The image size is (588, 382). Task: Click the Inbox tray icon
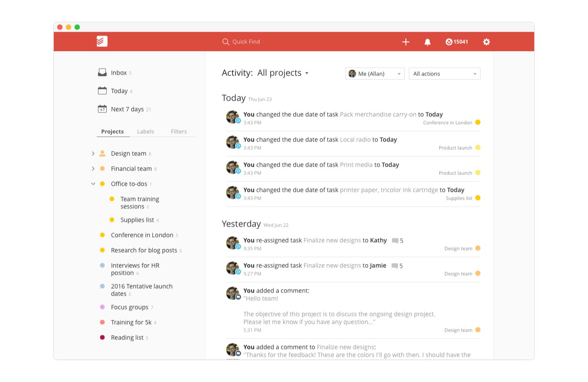pos(102,72)
